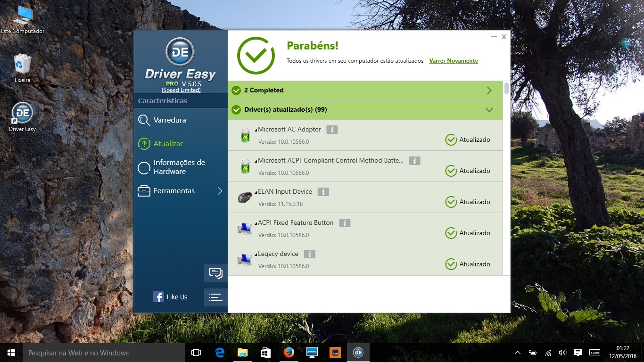The image size is (644, 362).
Task: Show hidden system tray icons
Action: [518, 353]
